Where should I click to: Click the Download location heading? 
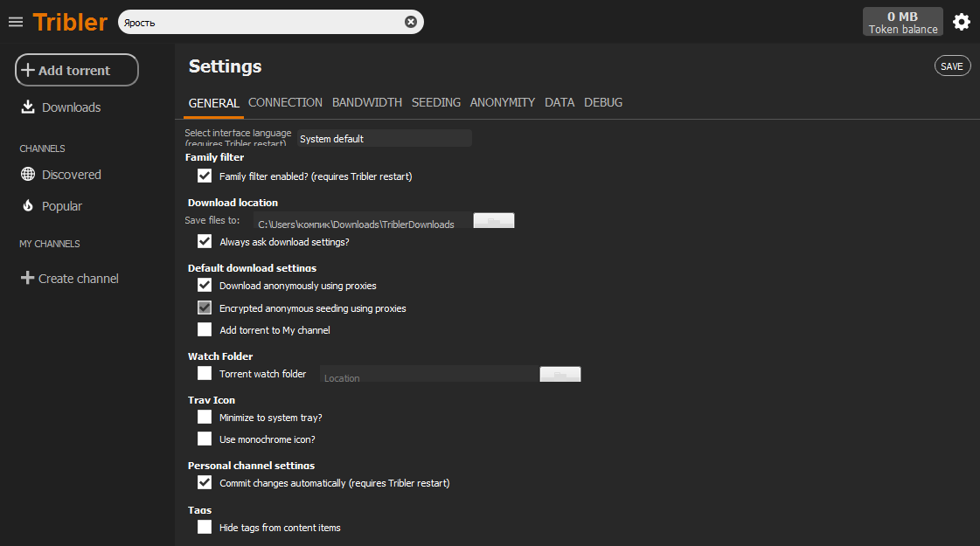233,203
